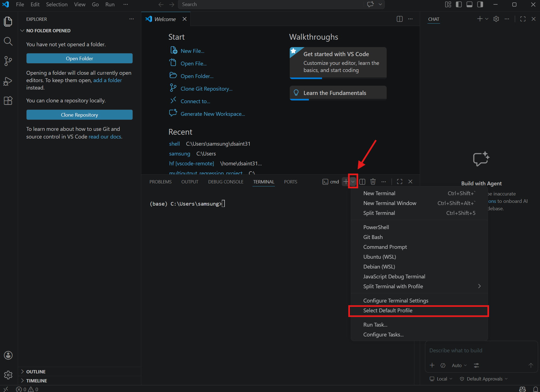Open the Split Terminal with Profile submenu
This screenshot has width=540, height=392.
point(419,286)
